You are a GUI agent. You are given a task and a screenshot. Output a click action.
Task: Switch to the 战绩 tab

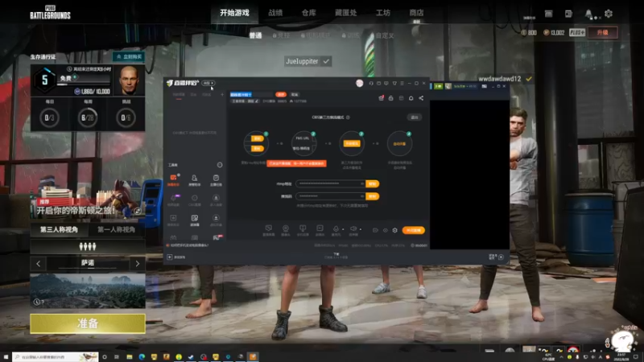275,13
